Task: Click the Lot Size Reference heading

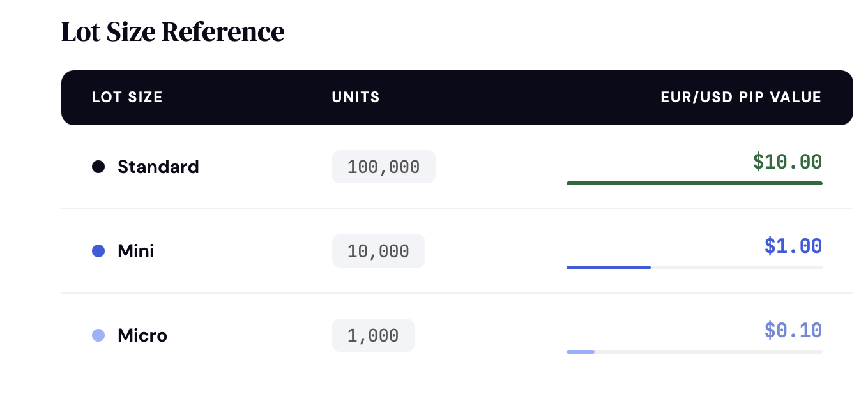Action: click(173, 32)
